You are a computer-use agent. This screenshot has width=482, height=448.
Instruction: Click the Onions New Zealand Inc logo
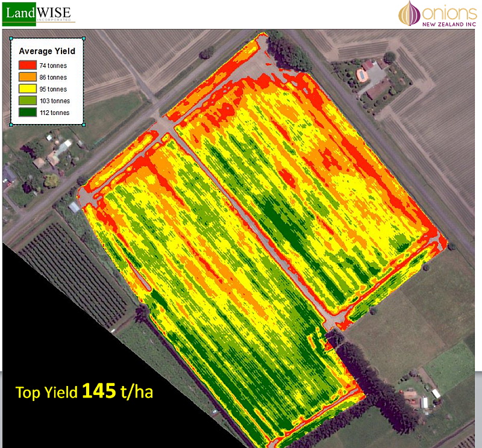(x=438, y=14)
